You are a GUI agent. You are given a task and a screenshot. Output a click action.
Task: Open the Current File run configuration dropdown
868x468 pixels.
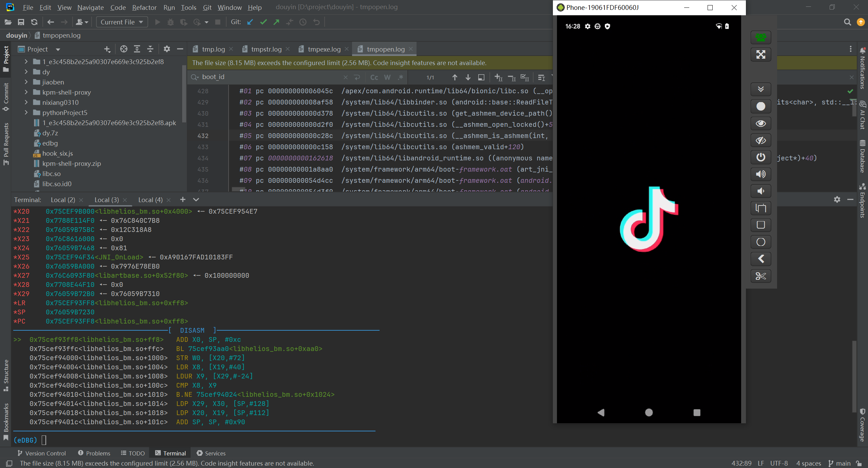coord(122,22)
